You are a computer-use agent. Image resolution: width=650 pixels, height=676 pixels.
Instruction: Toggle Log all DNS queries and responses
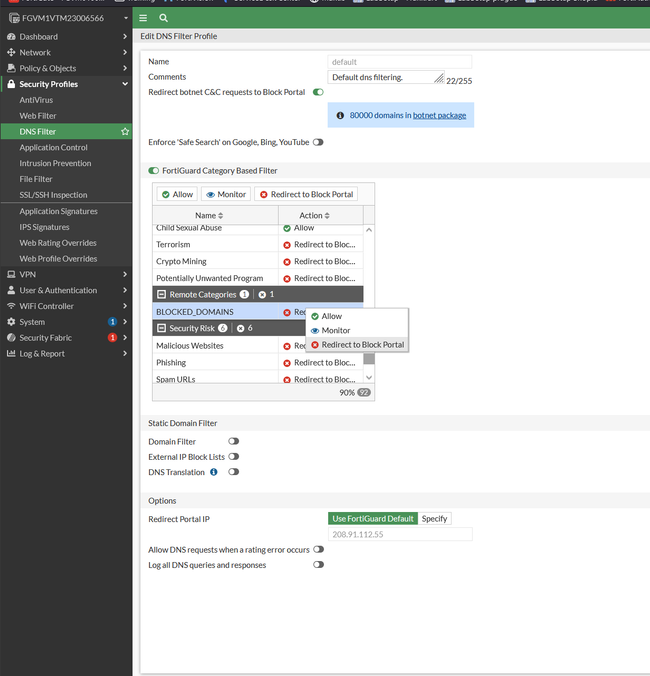318,565
